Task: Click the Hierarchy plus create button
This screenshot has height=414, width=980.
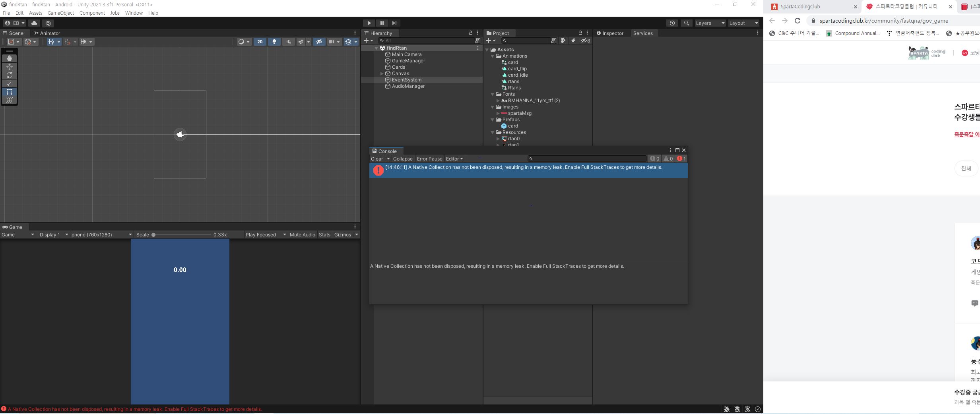Action: (x=368, y=41)
